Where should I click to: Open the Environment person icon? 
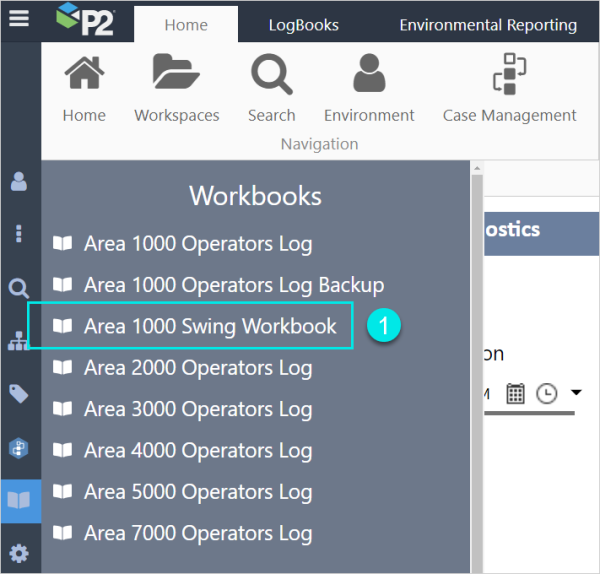coord(369,76)
